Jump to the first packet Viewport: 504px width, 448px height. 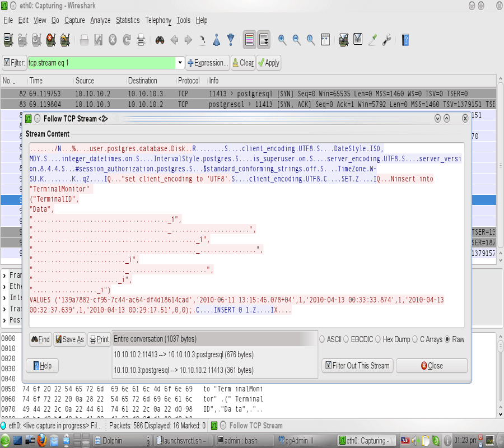(217, 40)
